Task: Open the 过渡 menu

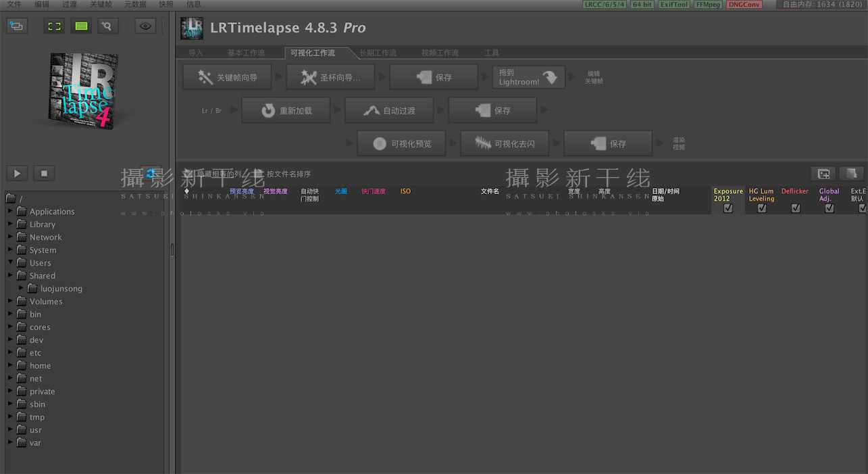Action: coord(70,4)
